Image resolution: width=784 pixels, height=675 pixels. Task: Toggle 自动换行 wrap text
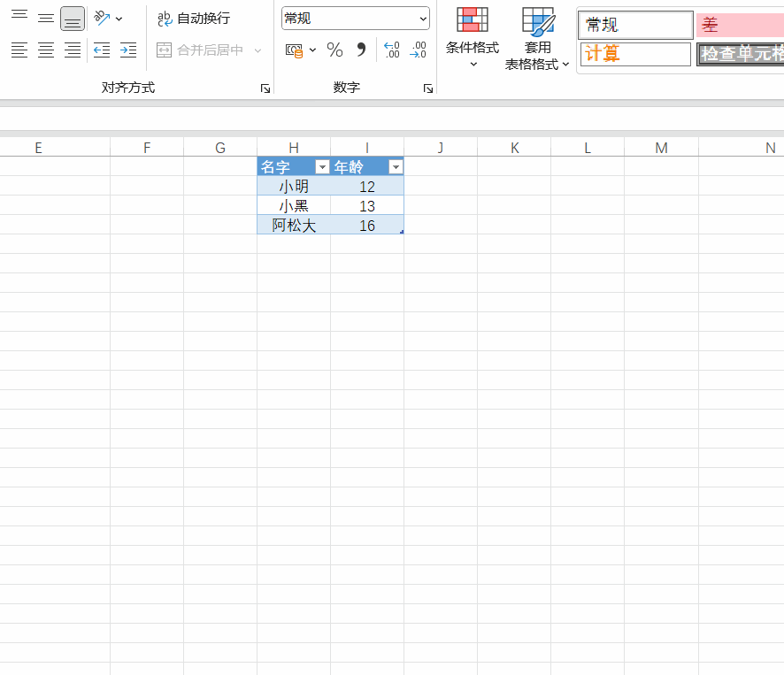[194, 19]
